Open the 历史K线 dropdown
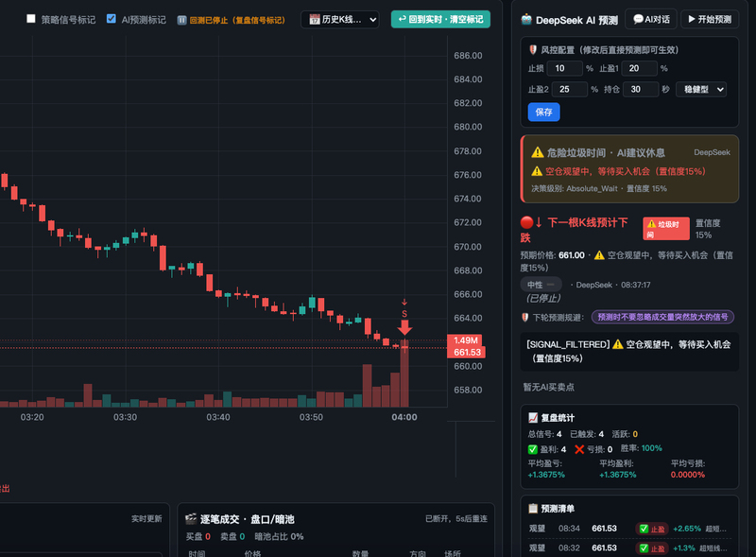Viewport: 756px width, 557px height. coord(340,20)
